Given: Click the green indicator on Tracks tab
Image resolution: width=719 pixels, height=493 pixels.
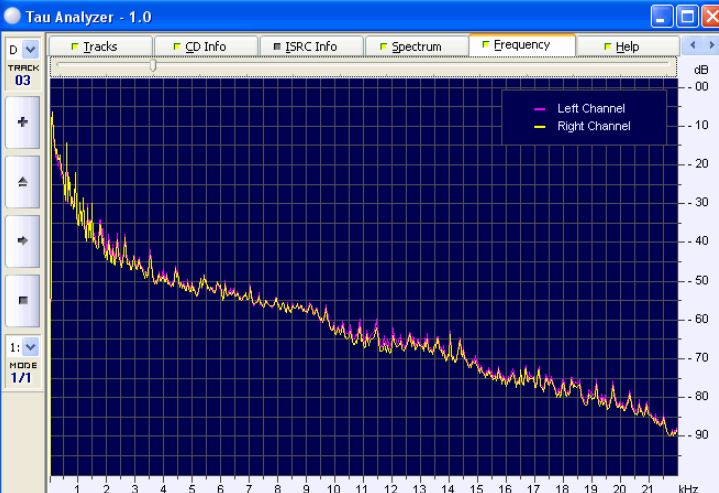Looking at the screenshot, I should 75,46.
